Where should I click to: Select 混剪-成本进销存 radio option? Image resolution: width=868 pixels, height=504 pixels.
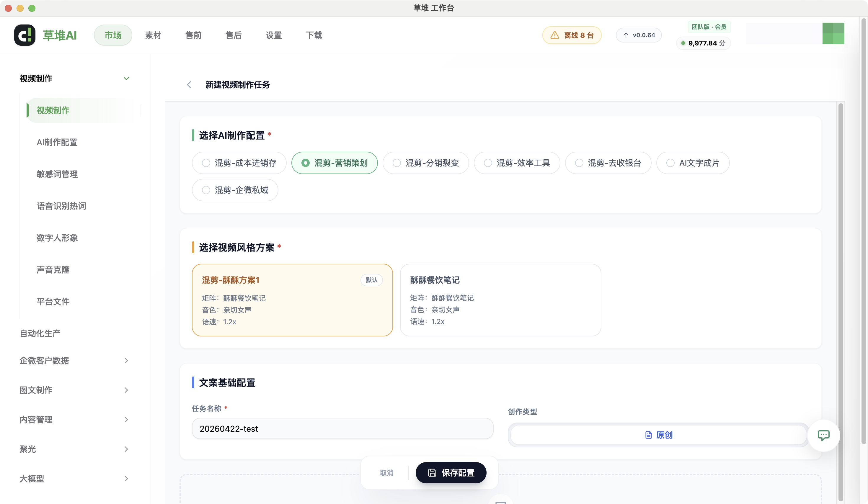coord(239,163)
